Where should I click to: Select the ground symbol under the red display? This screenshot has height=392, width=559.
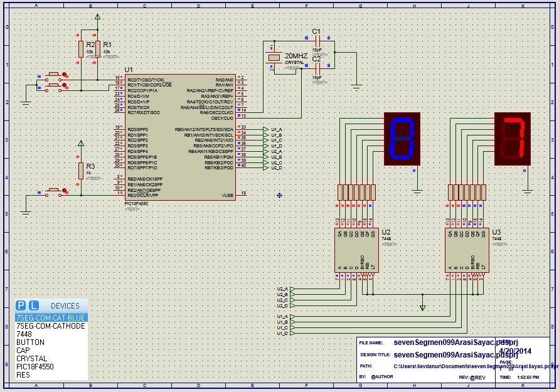pyautogui.click(x=528, y=193)
